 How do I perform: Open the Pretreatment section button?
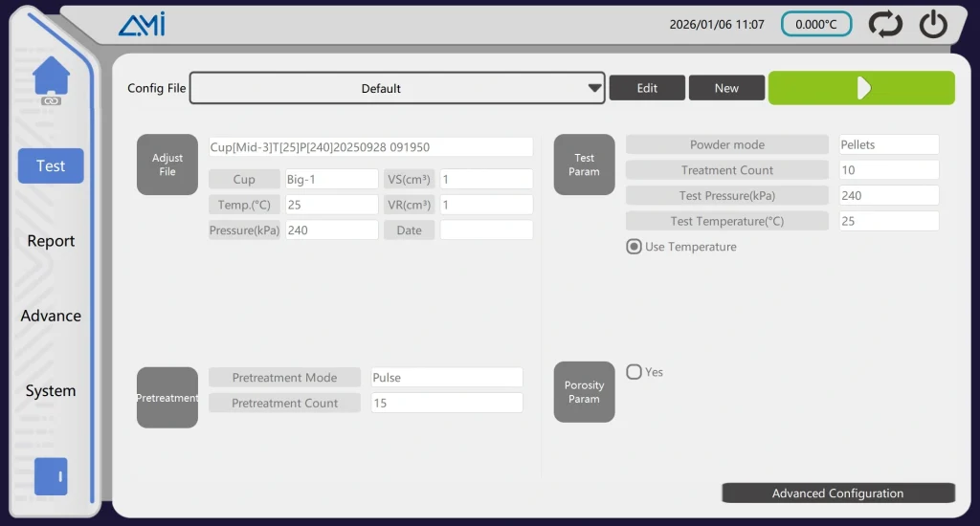167,397
